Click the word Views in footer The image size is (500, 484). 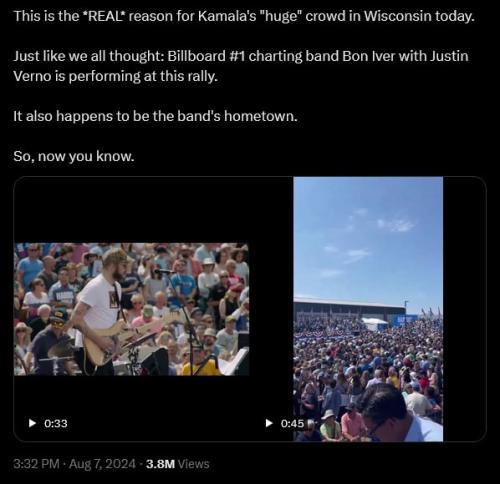[x=193, y=464]
